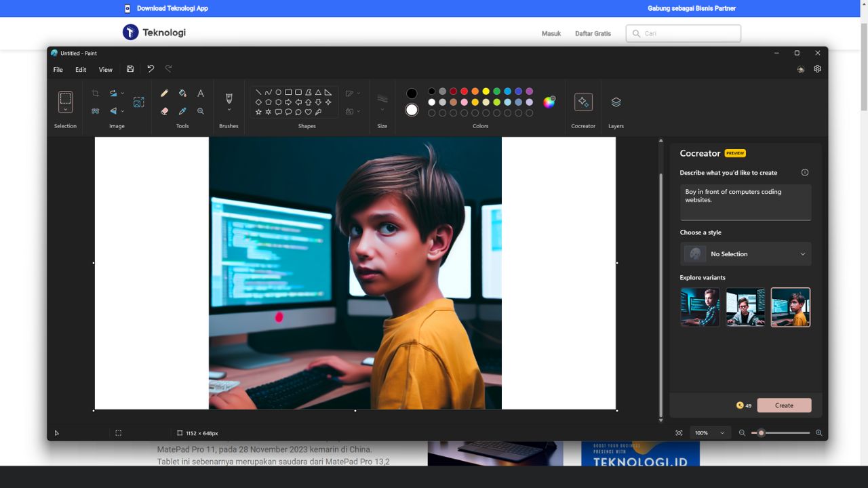Expand the Brushes dropdown chevron
This screenshot has width=868, height=488.
pos(229,108)
